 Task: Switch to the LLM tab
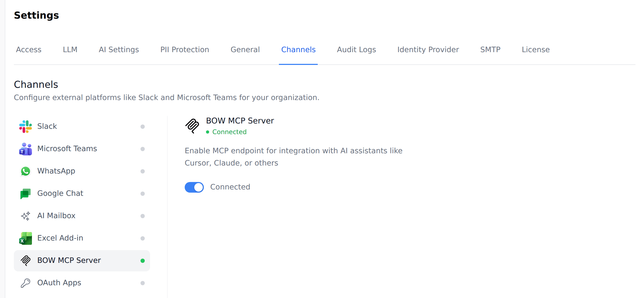[x=70, y=50]
